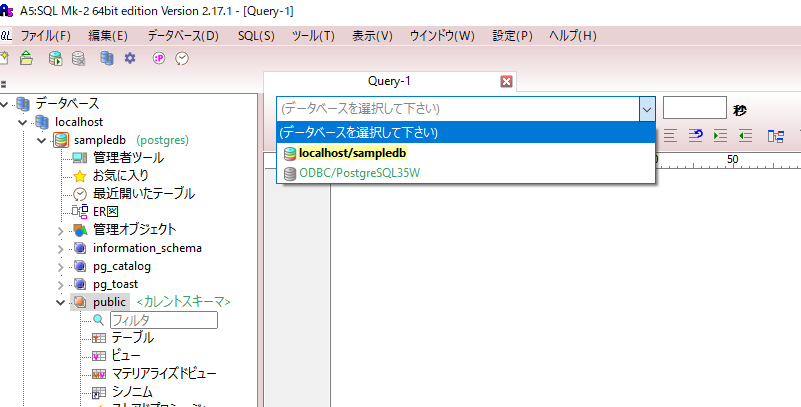This screenshot has height=407, width=801.
Task: Click the database combo box text field
Action: (458, 109)
